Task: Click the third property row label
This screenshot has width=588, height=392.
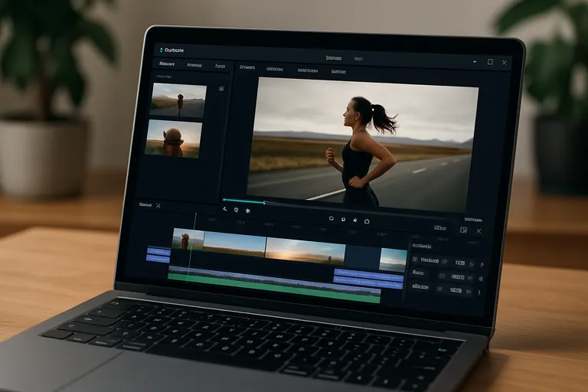Action: 420,286
